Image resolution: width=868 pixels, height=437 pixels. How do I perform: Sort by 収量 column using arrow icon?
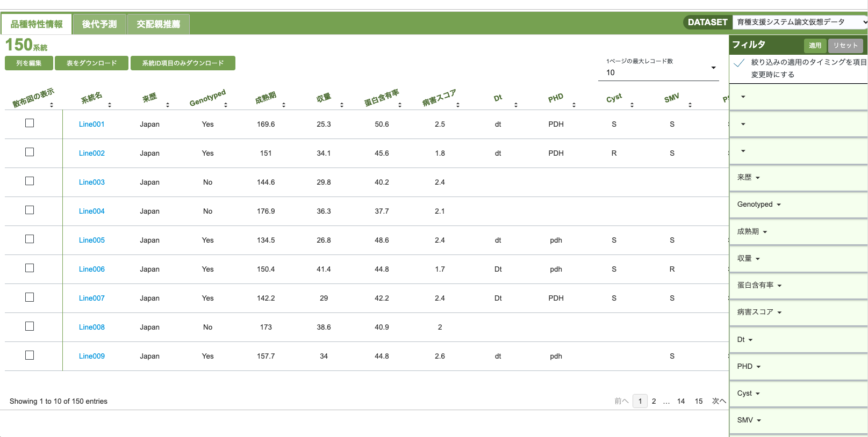click(342, 105)
